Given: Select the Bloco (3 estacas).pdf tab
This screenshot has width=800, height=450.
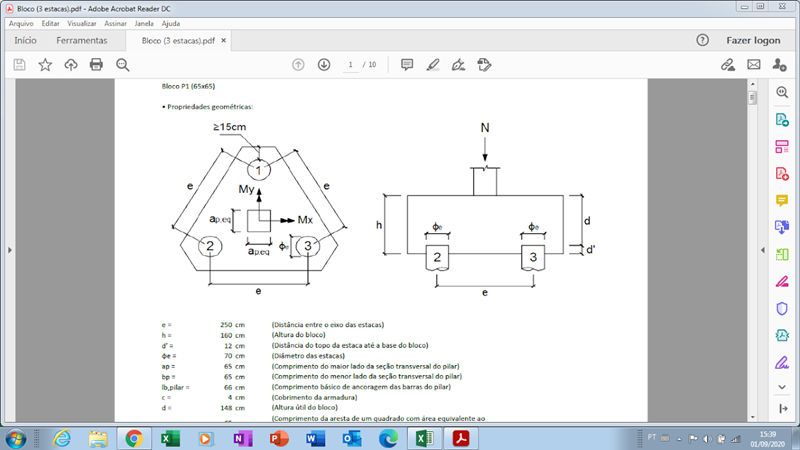Looking at the screenshot, I should [178, 41].
